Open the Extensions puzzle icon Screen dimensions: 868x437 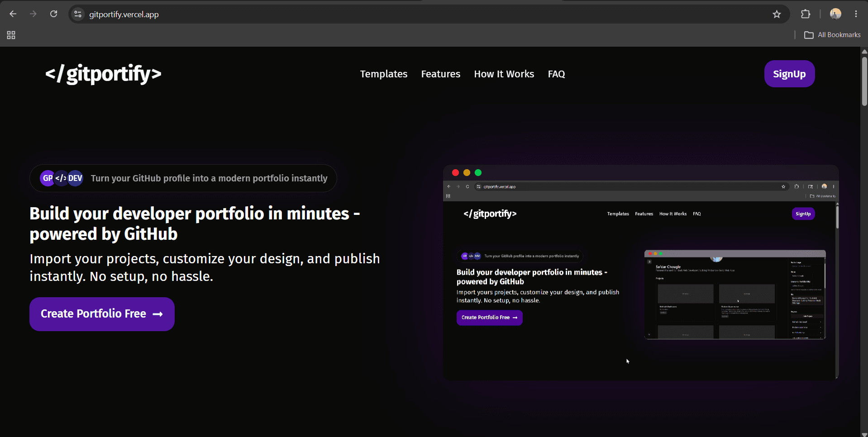click(806, 14)
